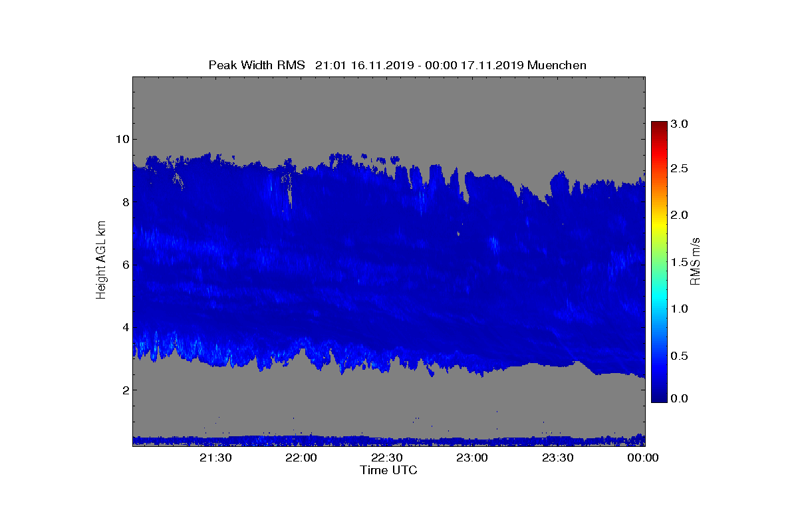Click the colorbar value 0.0
This screenshot has width=798, height=532.
pos(680,398)
